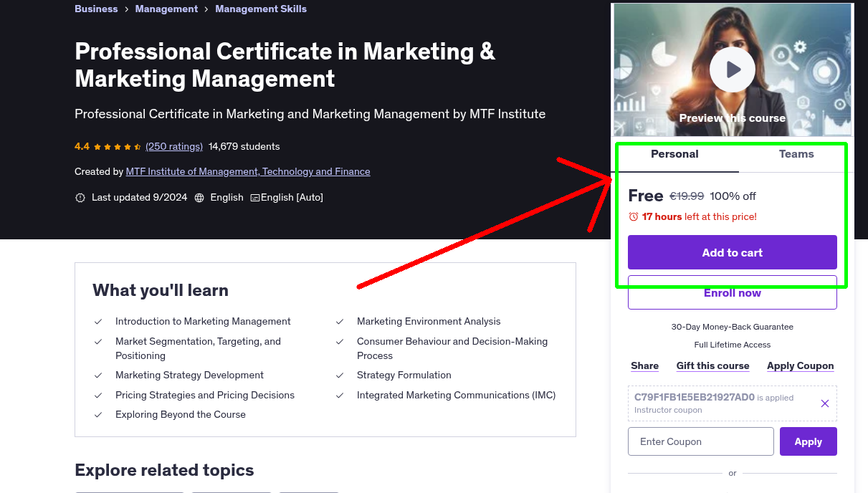Switch to the Teams tab
The width and height of the screenshot is (868, 493).
click(796, 154)
